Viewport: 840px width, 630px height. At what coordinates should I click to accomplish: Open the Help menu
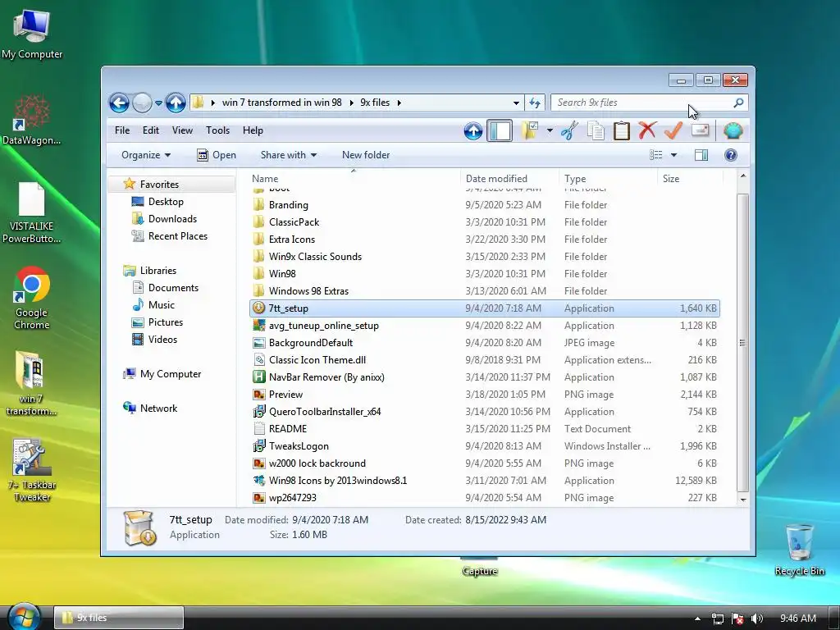coord(253,130)
